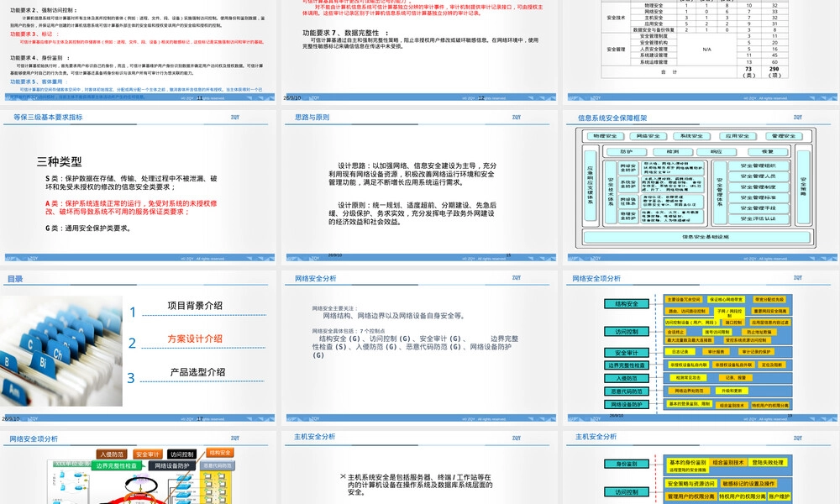840x504 pixels.
Task: Click the 安全审计 green box in yellow-box slide
Action: [x=627, y=353]
